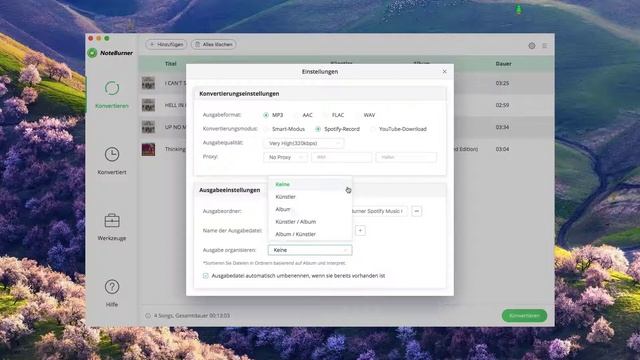This screenshot has width=640, height=360.
Task: Click the Alles löschen button
Action: [213, 44]
